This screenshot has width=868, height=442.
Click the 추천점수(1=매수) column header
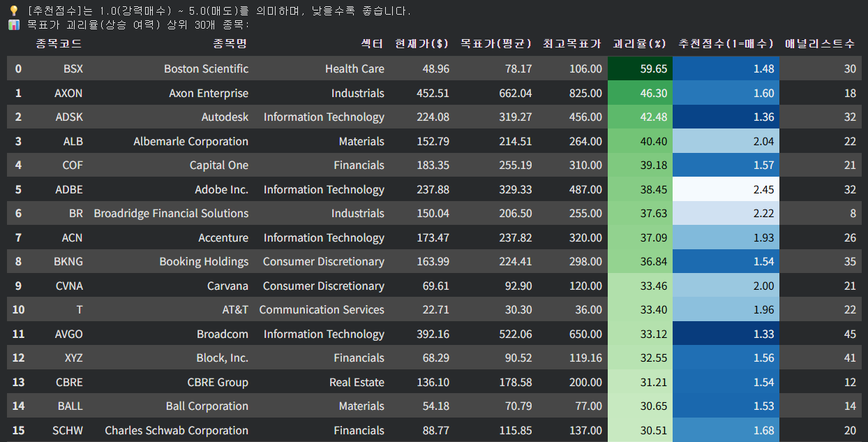726,44
